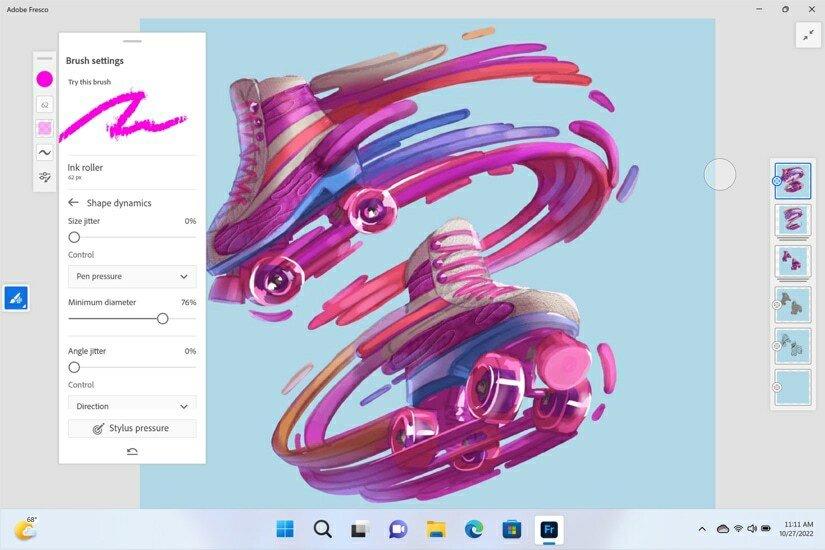This screenshot has height=550, width=825.
Task: Click the Stylus pressure button
Action: (x=132, y=428)
